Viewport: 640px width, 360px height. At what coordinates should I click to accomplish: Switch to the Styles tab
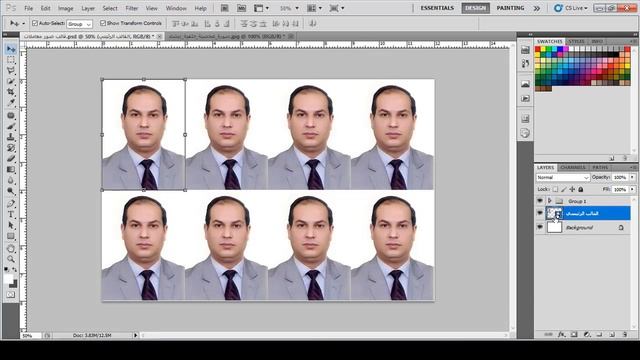576,41
